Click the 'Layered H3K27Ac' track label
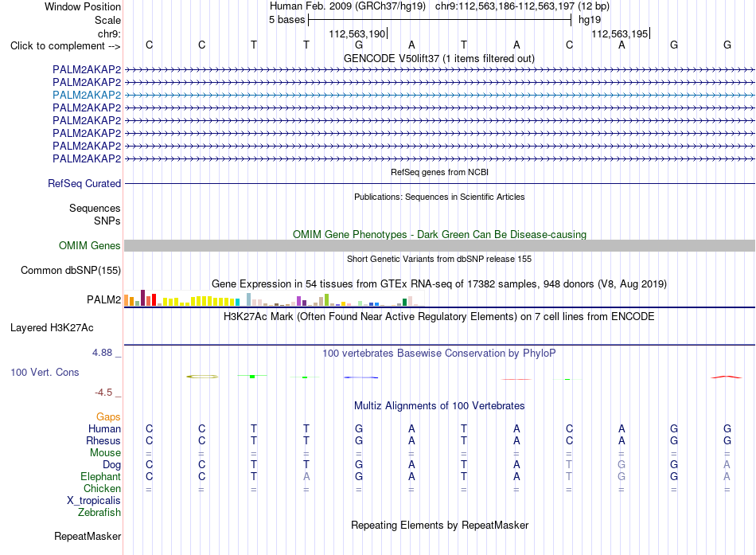The image size is (756, 555). point(52,328)
